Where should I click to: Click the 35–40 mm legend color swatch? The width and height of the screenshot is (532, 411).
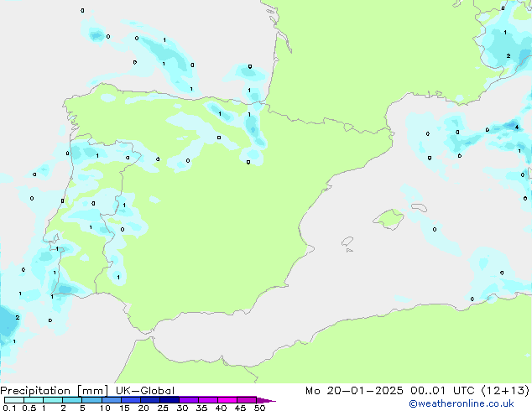click(207, 400)
